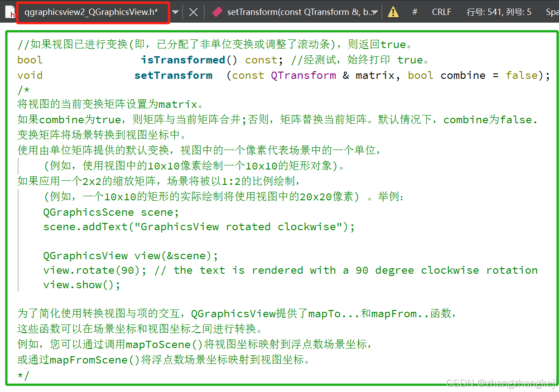Change the CRLF line ending setting
The image size is (559, 392).
[441, 12]
